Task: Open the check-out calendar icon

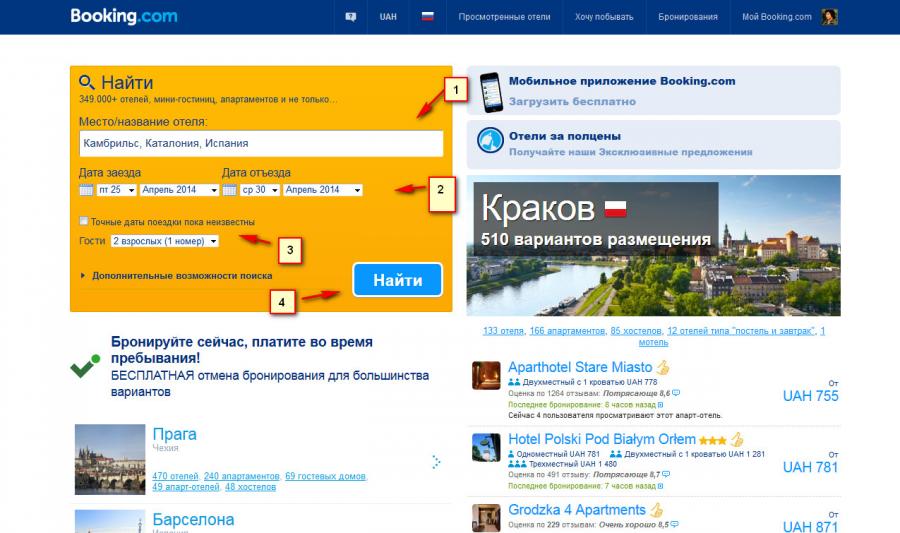Action: [230, 190]
